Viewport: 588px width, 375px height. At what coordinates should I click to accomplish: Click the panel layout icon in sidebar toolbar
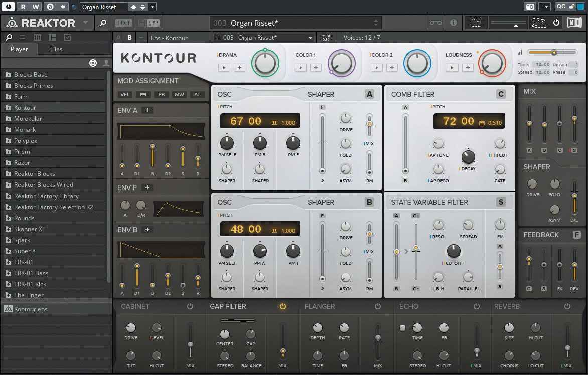(52, 38)
